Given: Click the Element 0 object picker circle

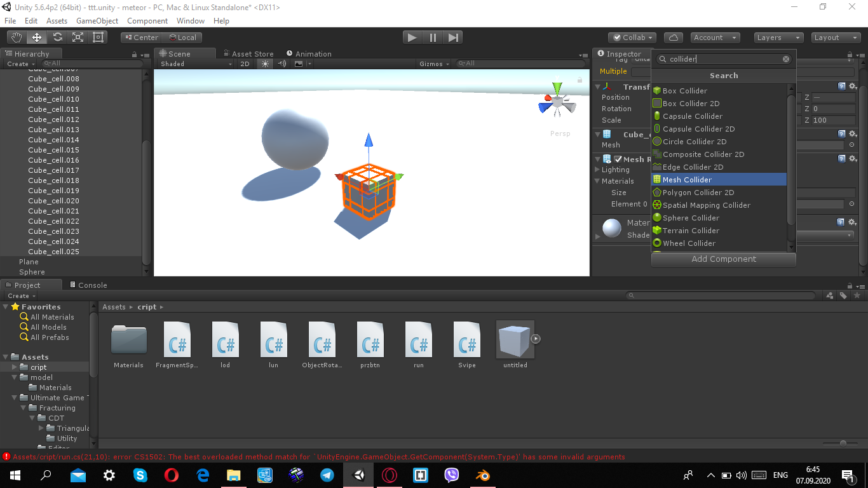Looking at the screenshot, I should coord(851,204).
